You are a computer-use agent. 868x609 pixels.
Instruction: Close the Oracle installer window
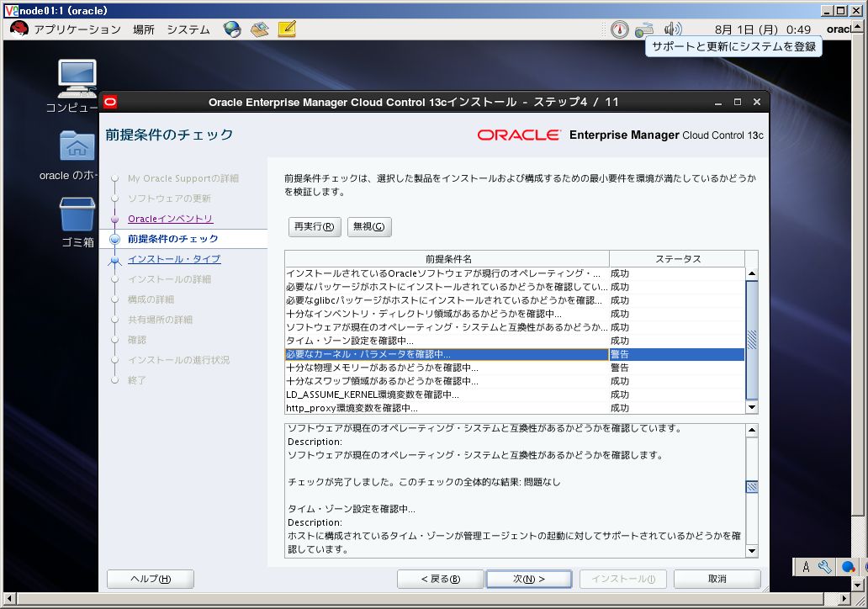pos(757,102)
